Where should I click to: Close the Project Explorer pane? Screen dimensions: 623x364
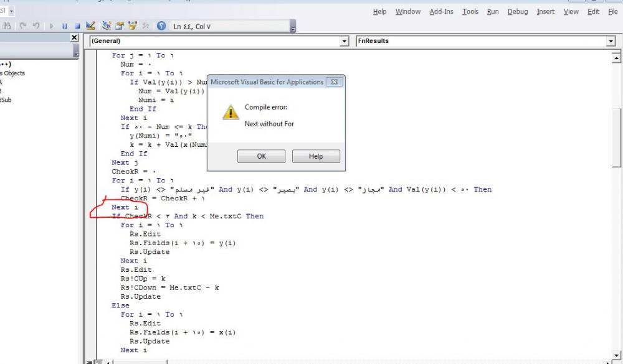pos(74,37)
